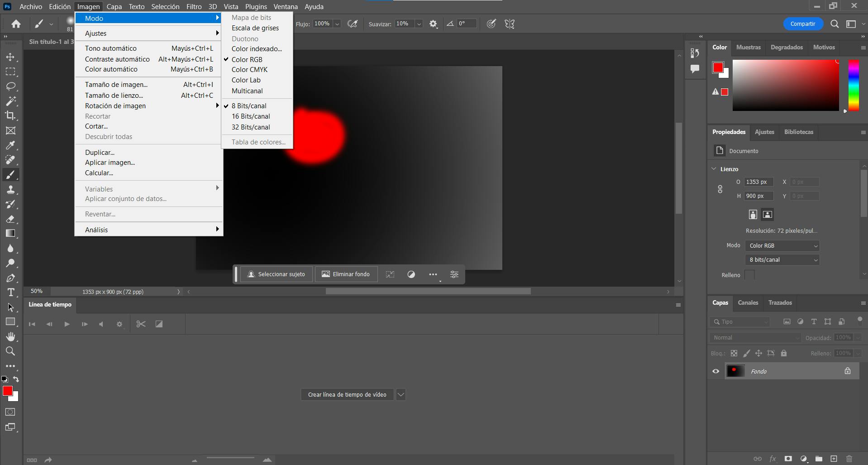This screenshot has height=465, width=868.
Task: Select the Spot Healing Brush tool
Action: (x=10, y=160)
